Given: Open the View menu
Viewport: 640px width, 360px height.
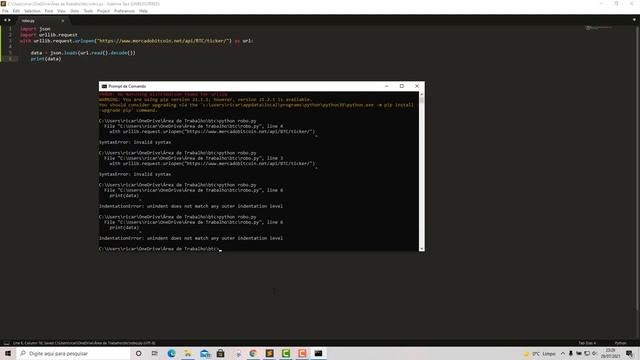Looking at the screenshot, I should 61,11.
